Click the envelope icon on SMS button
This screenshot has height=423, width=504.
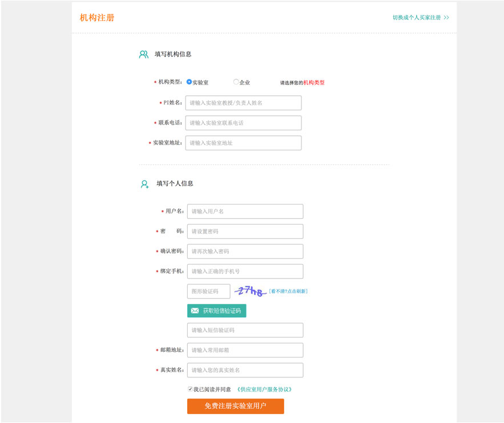point(195,311)
